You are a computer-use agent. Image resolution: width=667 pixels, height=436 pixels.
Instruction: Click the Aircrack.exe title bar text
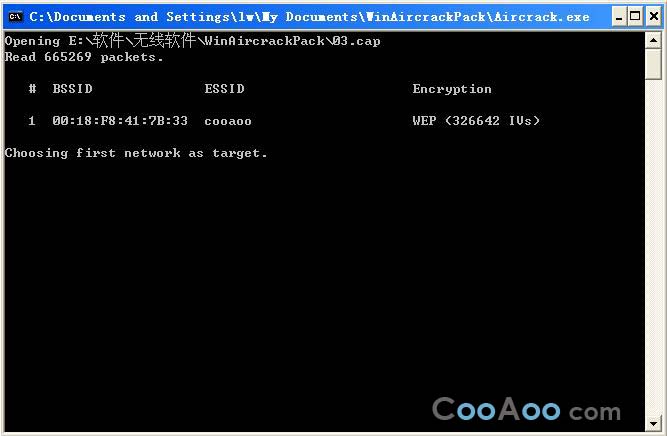point(309,17)
